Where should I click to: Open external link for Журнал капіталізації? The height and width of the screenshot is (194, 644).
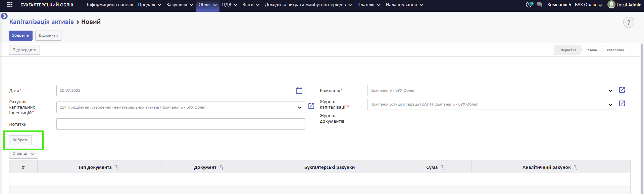coord(622,103)
